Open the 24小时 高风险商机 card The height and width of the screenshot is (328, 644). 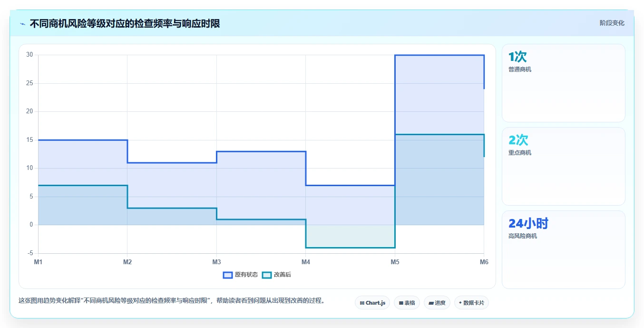[x=563, y=249]
